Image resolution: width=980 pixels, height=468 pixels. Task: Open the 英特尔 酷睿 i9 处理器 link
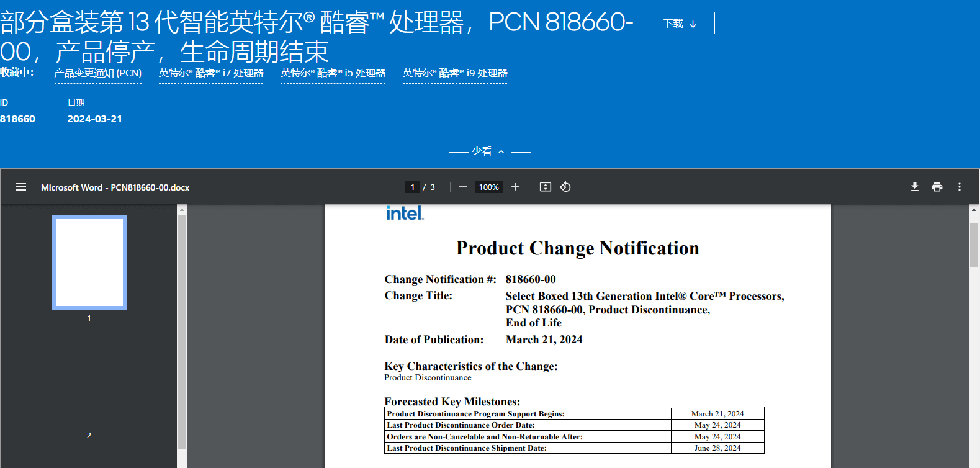(455, 73)
